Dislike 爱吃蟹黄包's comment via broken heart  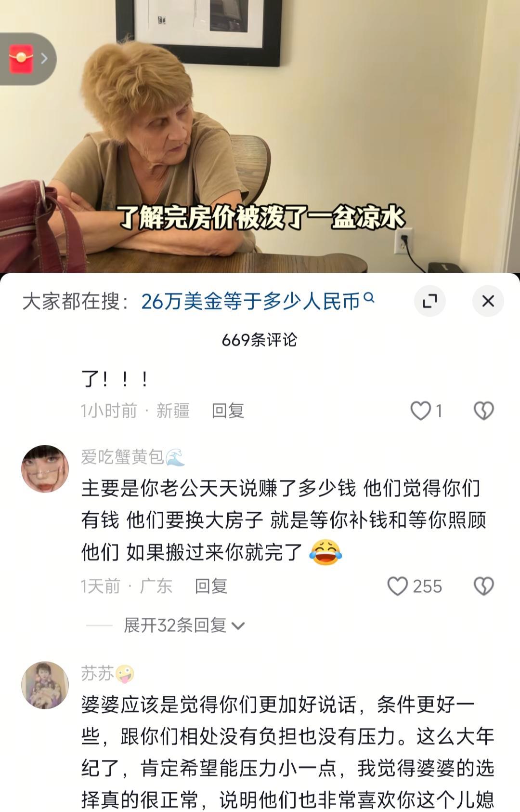(483, 586)
